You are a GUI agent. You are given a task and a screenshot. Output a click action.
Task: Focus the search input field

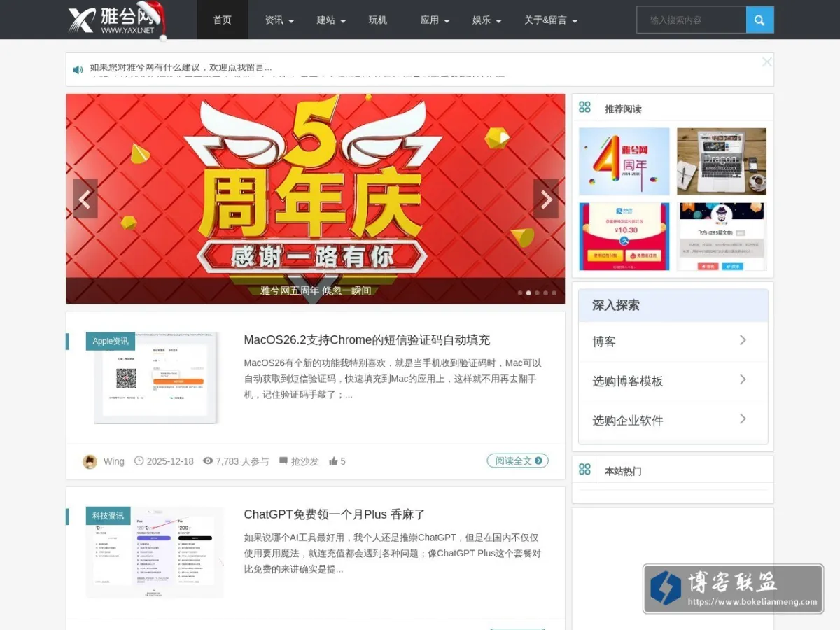(691, 20)
